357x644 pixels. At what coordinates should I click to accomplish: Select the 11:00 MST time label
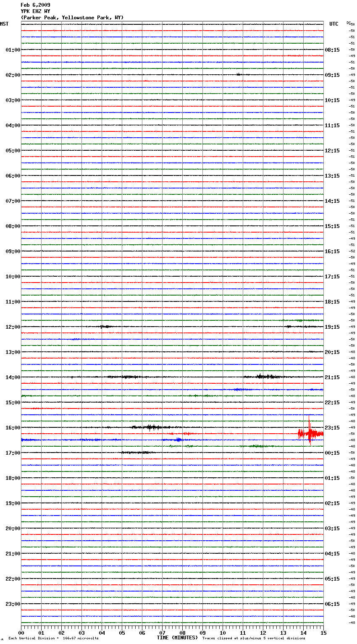[x=13, y=302]
